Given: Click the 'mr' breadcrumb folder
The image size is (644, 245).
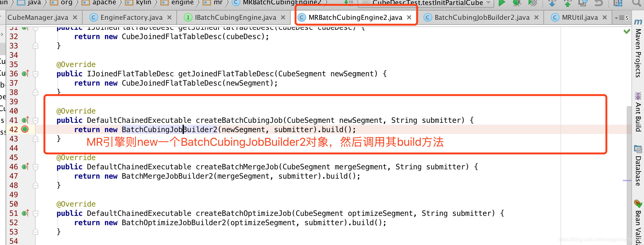Looking at the screenshot, I should (x=213, y=3).
